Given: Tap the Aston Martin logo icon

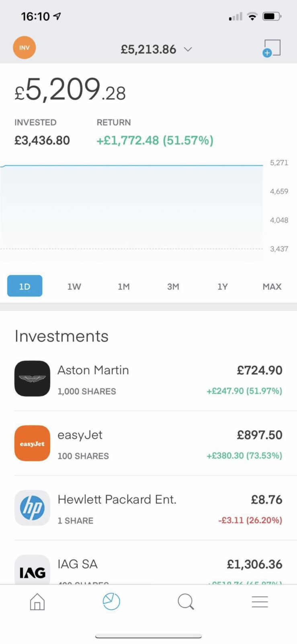Looking at the screenshot, I should pyautogui.click(x=32, y=378).
